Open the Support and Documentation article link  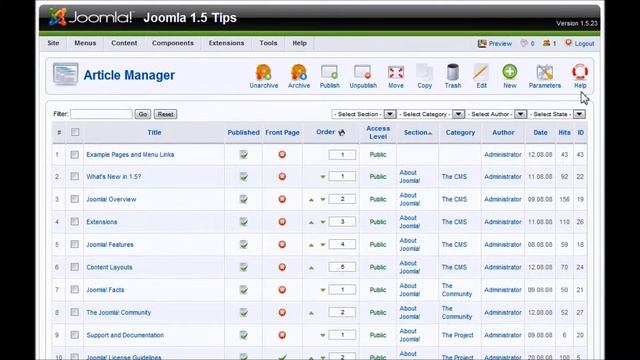point(125,335)
